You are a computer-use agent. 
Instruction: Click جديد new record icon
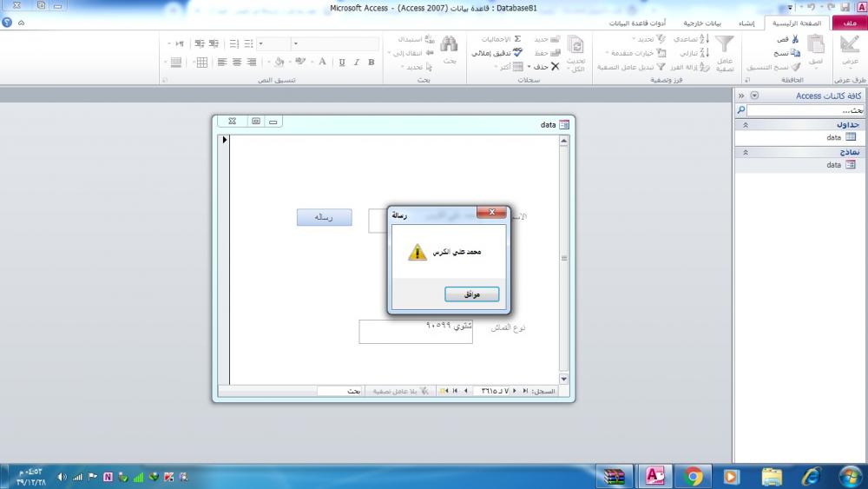pos(555,39)
